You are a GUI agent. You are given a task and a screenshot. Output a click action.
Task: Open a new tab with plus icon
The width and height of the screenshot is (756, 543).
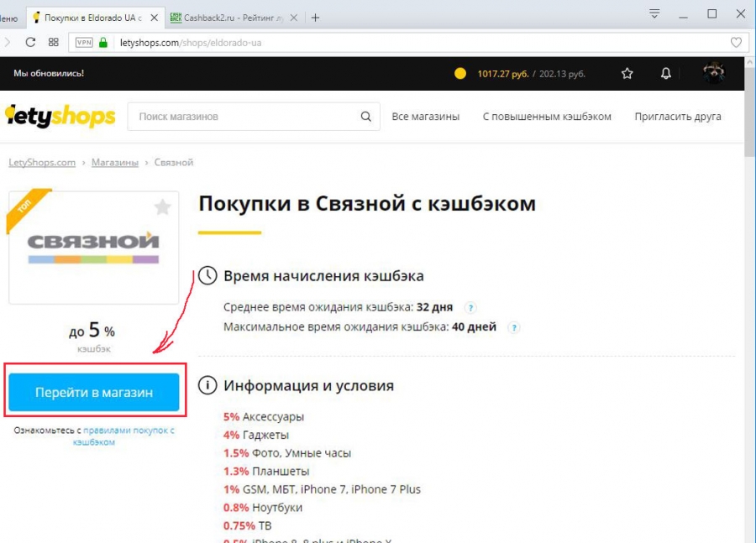(315, 18)
